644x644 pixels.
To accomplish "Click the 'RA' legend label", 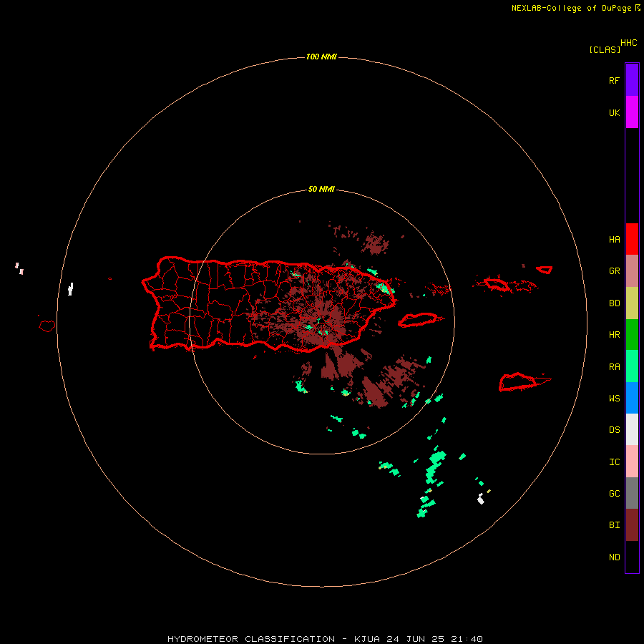I will point(614,367).
